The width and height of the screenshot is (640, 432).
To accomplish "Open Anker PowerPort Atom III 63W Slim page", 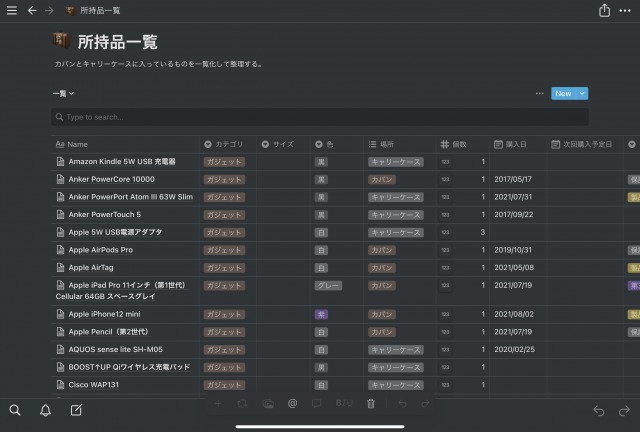I will pos(131,197).
